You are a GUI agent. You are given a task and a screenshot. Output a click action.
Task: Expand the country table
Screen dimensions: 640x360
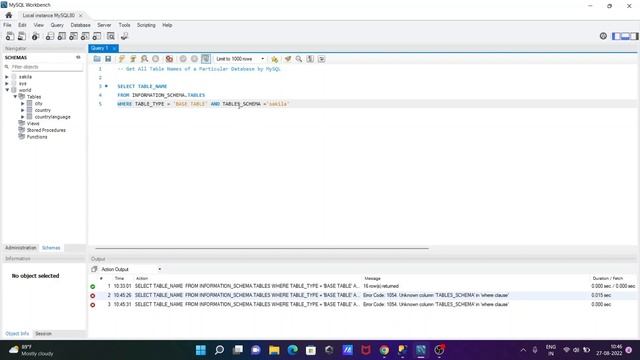(23, 110)
